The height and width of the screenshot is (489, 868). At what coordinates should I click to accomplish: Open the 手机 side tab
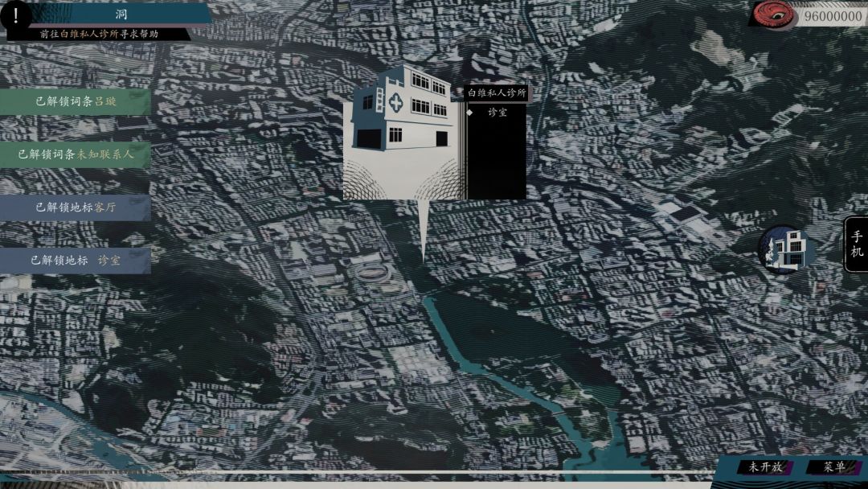(856, 244)
